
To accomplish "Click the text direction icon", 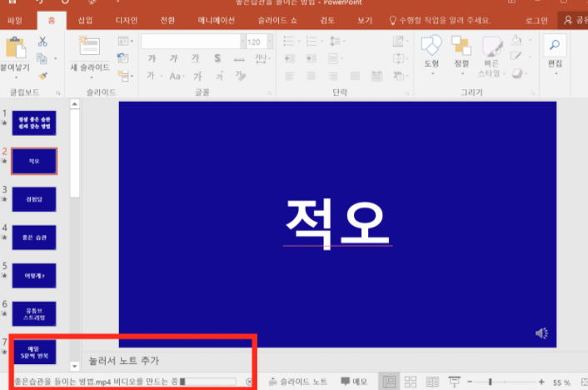I will click(x=400, y=41).
